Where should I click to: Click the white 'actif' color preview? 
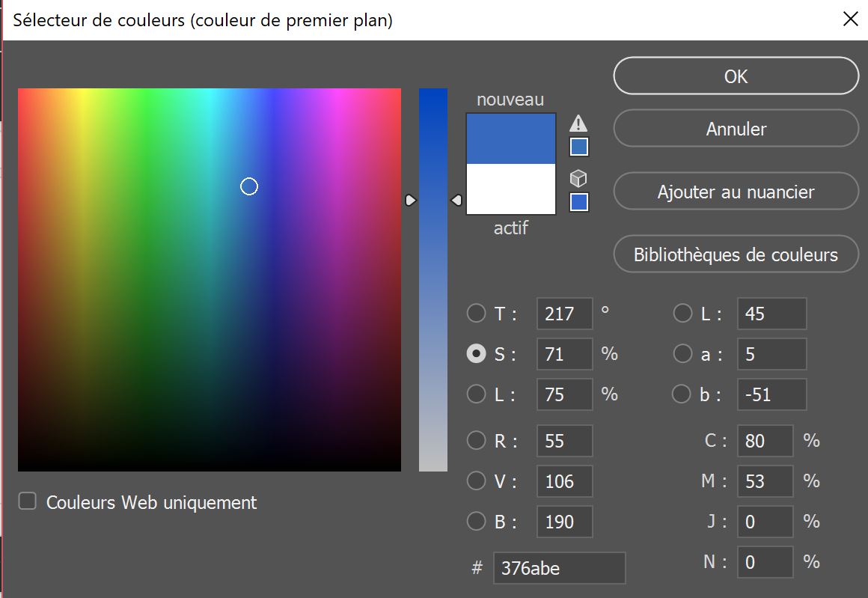tap(511, 189)
